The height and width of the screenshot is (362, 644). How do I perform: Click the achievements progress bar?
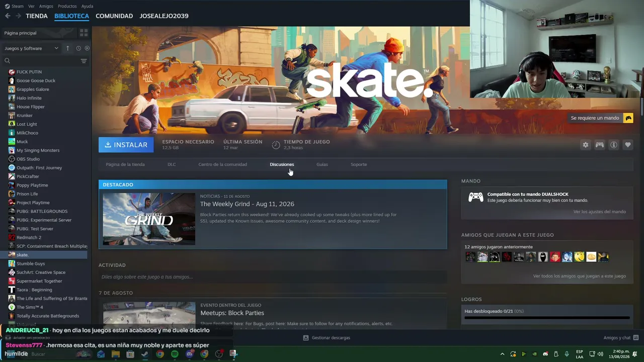[x=547, y=318]
